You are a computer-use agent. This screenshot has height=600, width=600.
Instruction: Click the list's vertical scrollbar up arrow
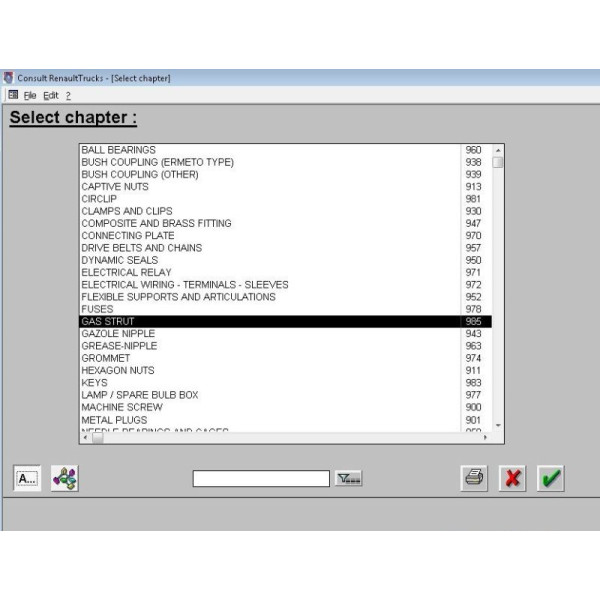(x=498, y=150)
